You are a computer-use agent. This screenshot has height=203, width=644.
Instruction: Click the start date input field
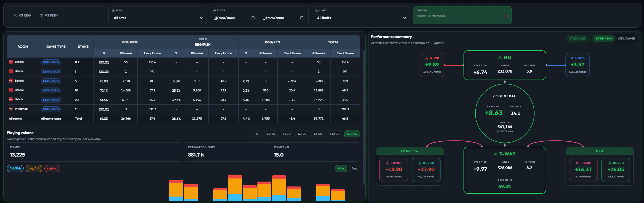tap(234, 18)
